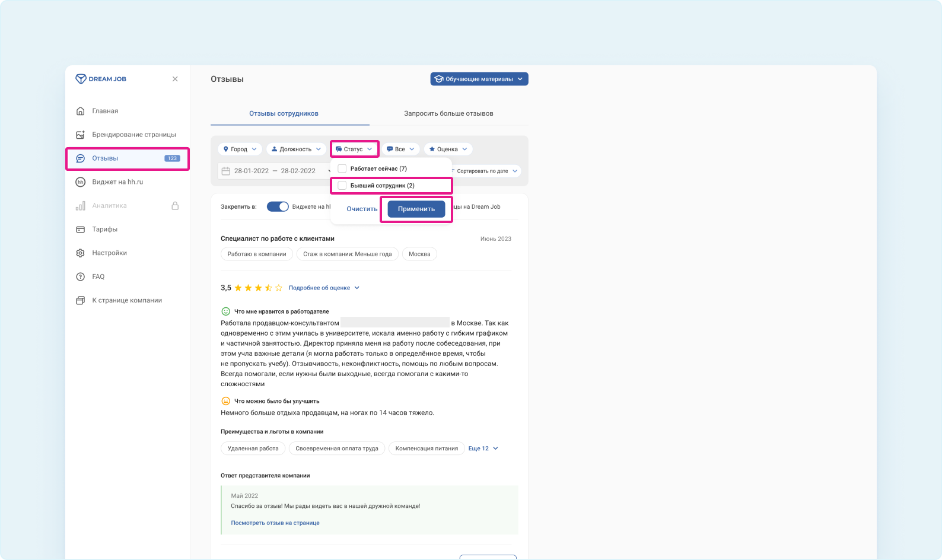Click the Специалист по работе с клиентами title
Viewport: 942px width, 560px height.
pyautogui.click(x=278, y=238)
